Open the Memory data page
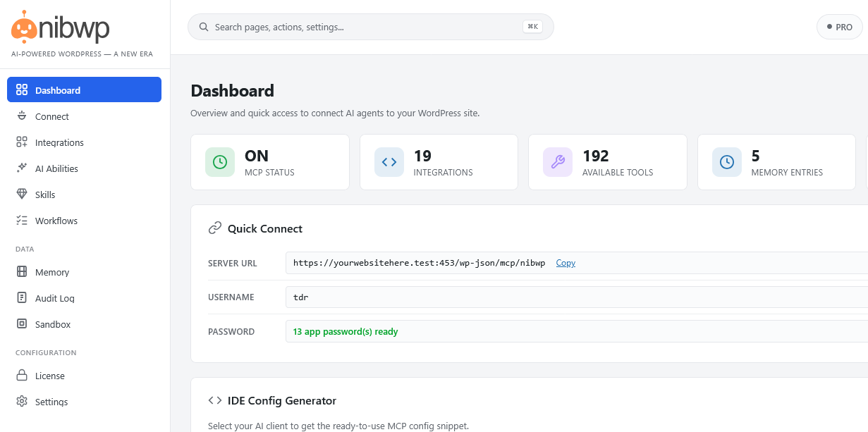Screen dimensions: 868x432 pyautogui.click(x=85, y=272)
